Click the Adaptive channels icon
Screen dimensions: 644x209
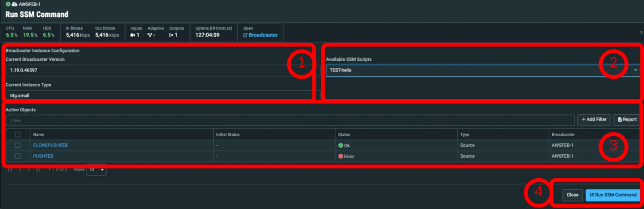(150, 35)
